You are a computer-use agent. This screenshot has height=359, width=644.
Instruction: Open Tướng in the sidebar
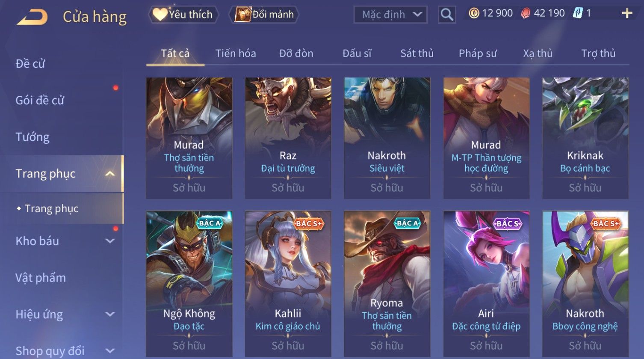(32, 137)
